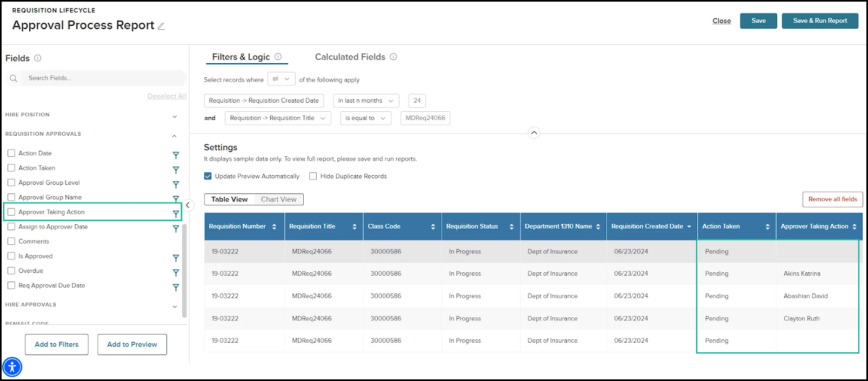Click the filter icon for Is Approved
The image size is (868, 381).
click(x=176, y=258)
